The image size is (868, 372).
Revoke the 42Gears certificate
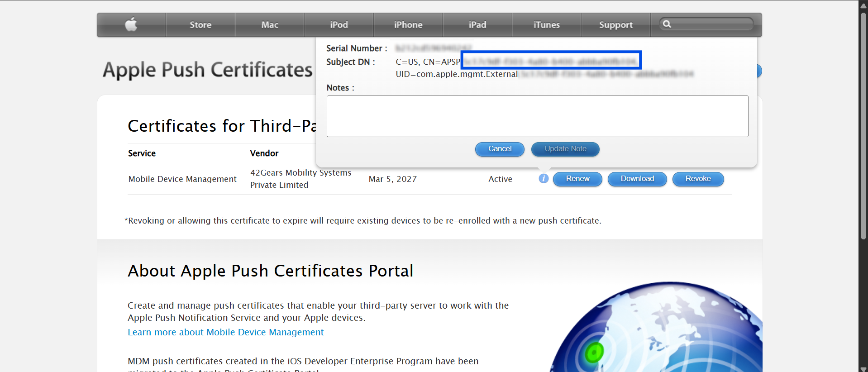tap(698, 179)
